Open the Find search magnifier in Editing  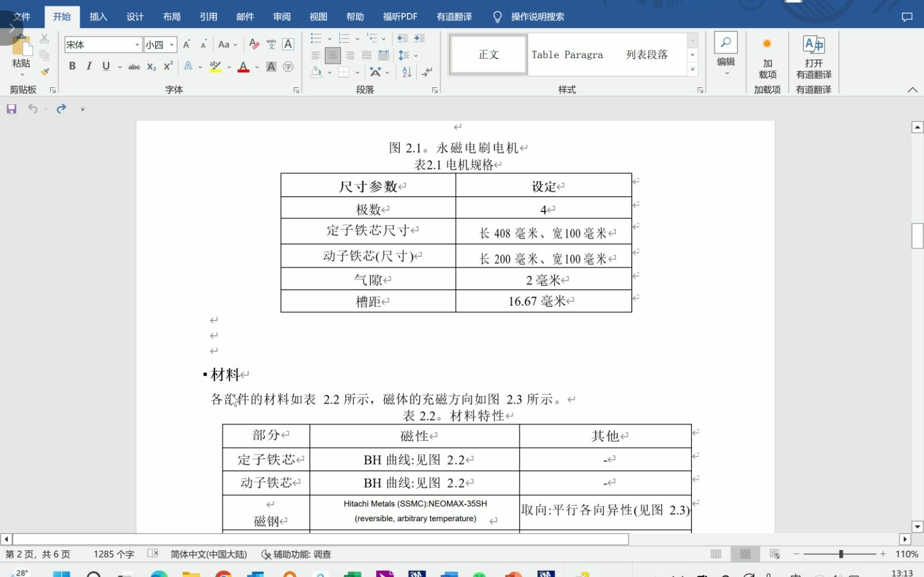pos(726,43)
